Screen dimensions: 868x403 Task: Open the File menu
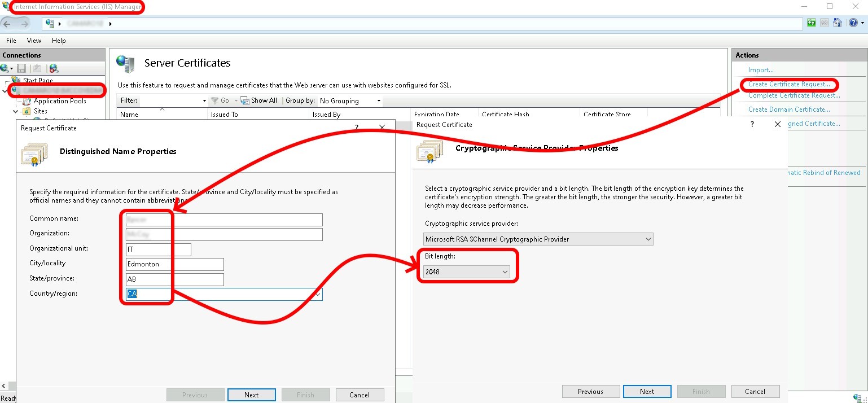tap(10, 40)
